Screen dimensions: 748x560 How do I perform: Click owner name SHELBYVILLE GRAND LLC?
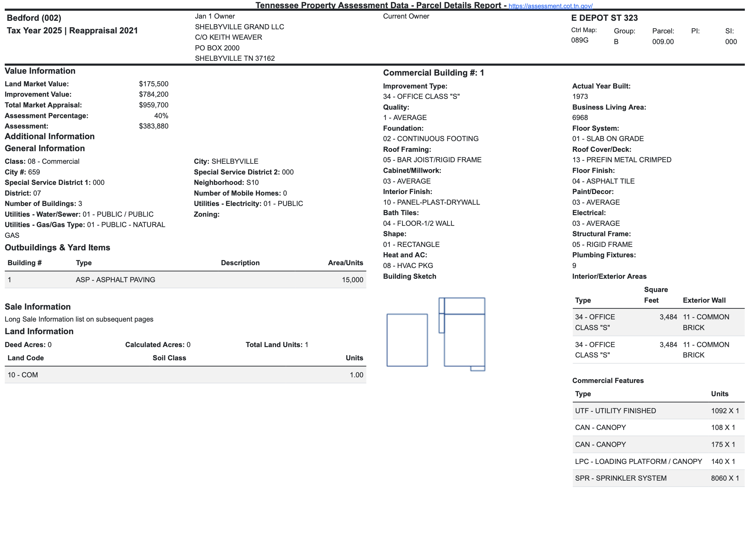(239, 27)
